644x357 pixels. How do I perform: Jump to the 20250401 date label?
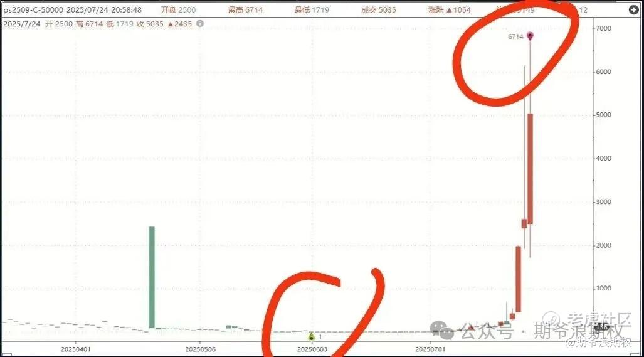(76, 349)
